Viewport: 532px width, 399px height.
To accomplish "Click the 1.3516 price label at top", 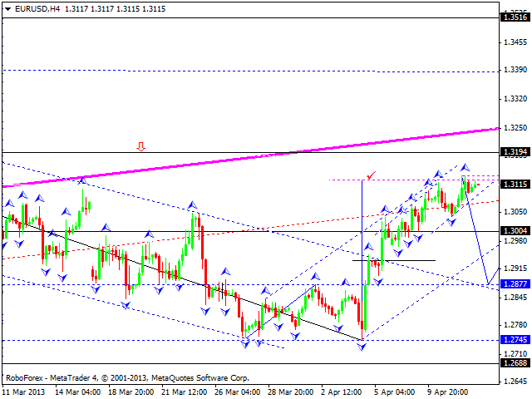I will coord(514,16).
